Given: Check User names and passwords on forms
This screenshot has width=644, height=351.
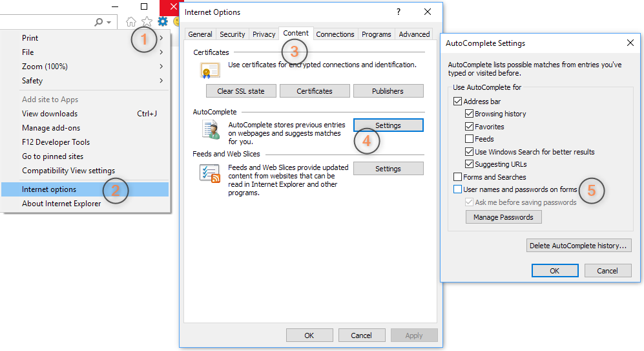Looking at the screenshot, I should click(457, 189).
